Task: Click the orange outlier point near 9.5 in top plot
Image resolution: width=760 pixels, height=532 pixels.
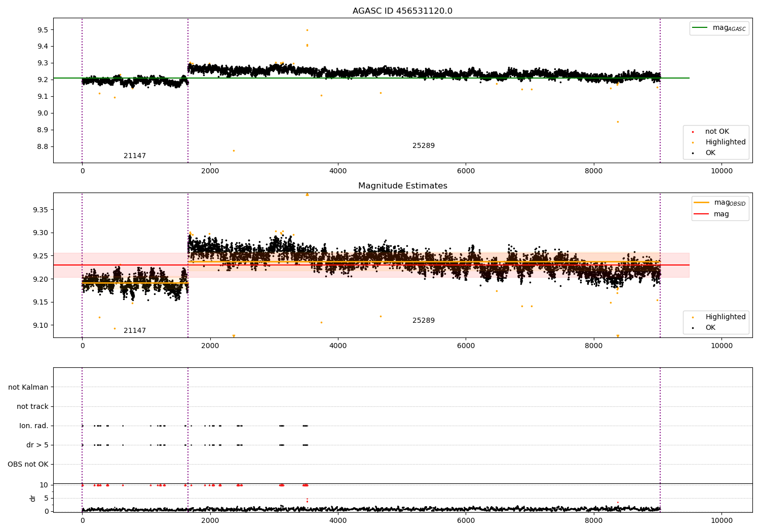Action: click(x=307, y=30)
